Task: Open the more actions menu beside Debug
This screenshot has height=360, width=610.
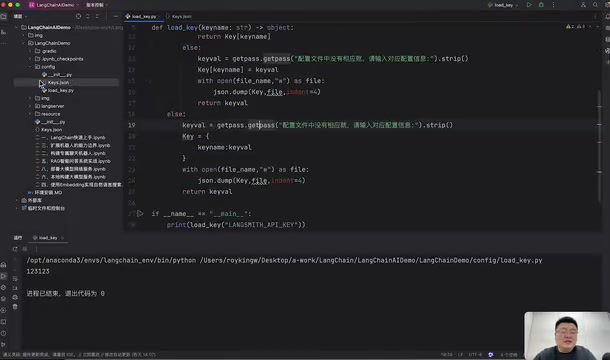Action: coord(554,5)
